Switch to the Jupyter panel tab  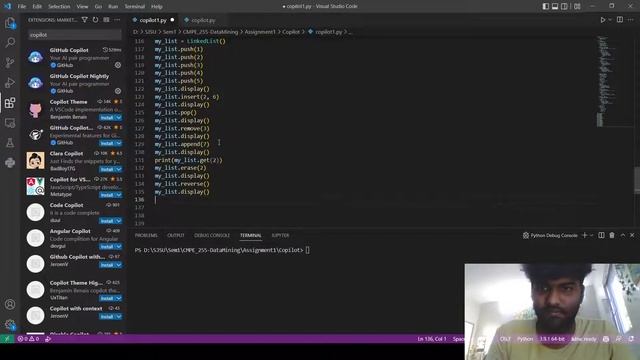pos(280,235)
